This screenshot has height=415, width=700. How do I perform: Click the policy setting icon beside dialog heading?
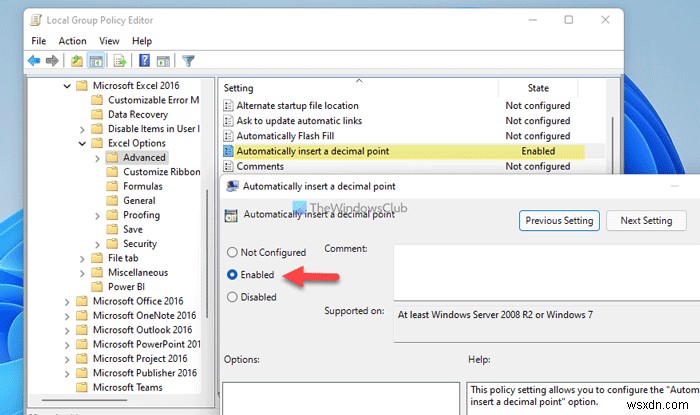231,216
